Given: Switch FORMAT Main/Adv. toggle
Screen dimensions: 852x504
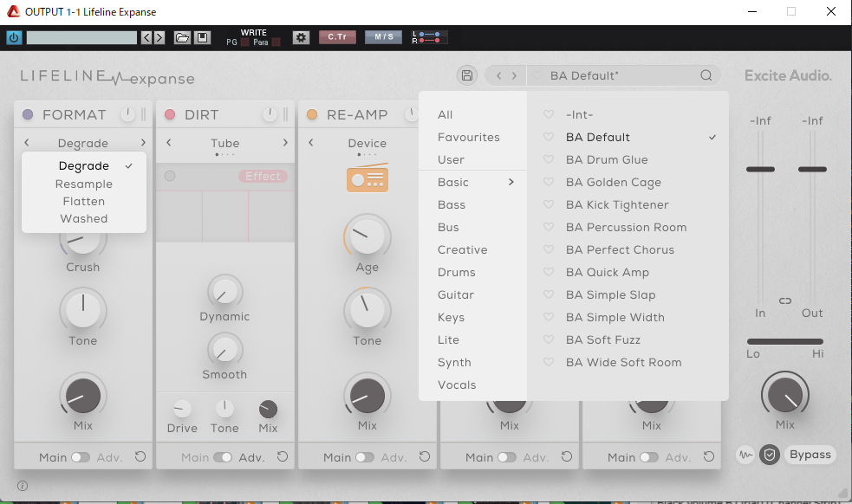Looking at the screenshot, I should point(81,457).
